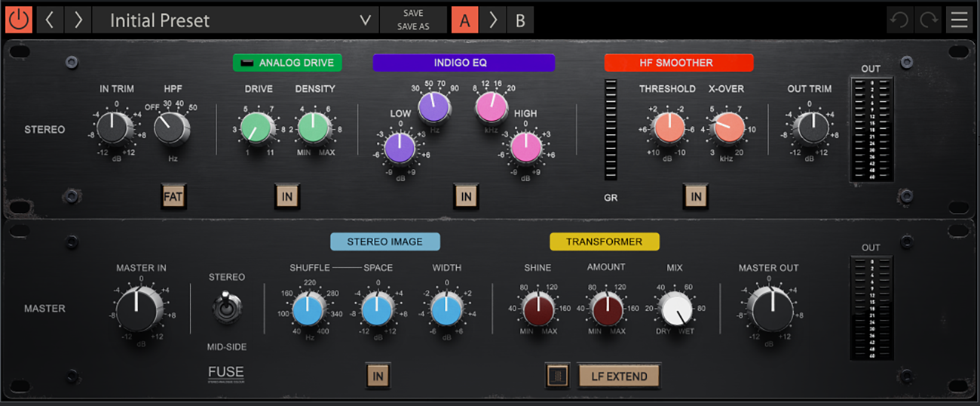980x406 pixels.
Task: Go to previous preset with left arrow
Action: pos(50,20)
